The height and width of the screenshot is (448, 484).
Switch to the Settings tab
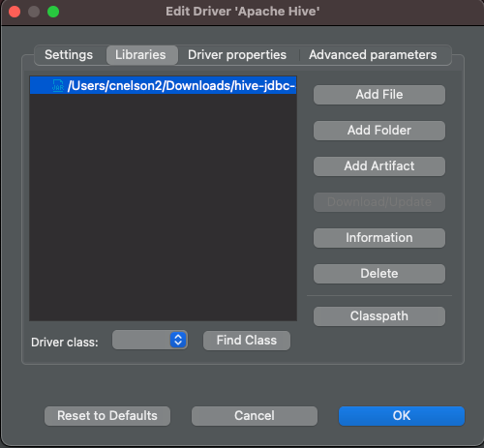tap(69, 55)
